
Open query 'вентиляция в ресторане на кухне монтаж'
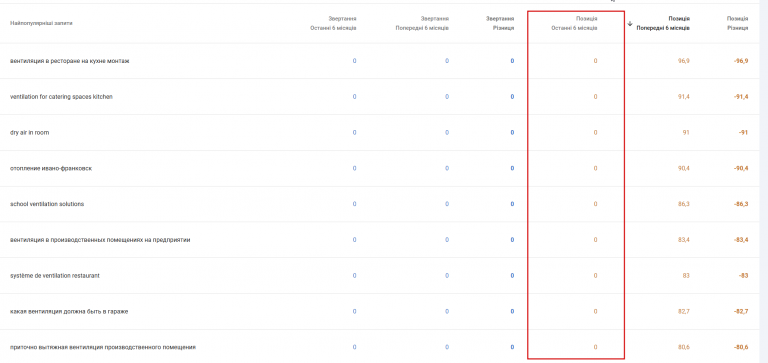[70, 61]
